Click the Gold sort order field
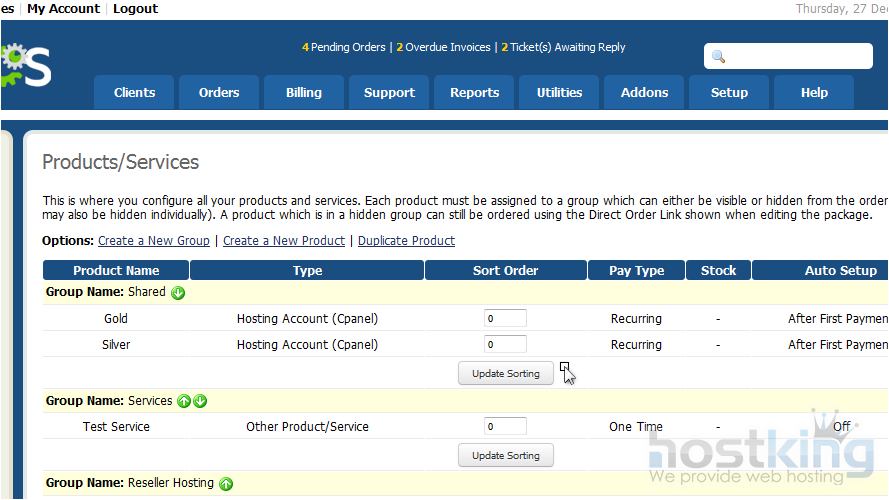Screen dimensions: 889x500 [505, 319]
